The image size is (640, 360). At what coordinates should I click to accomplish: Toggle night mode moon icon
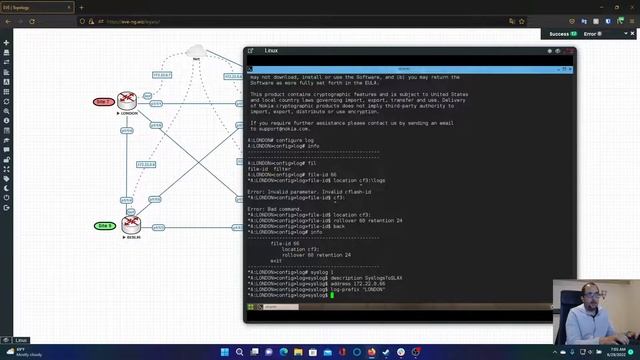tap(6, 188)
